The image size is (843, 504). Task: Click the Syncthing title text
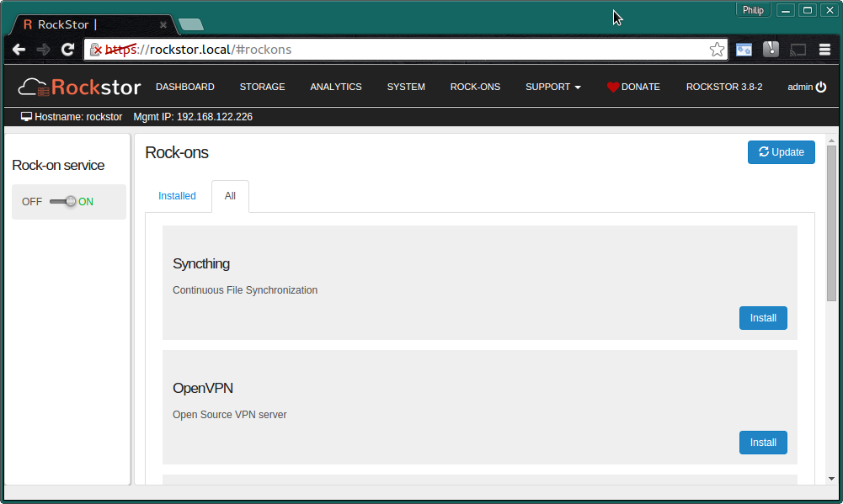pos(201,264)
